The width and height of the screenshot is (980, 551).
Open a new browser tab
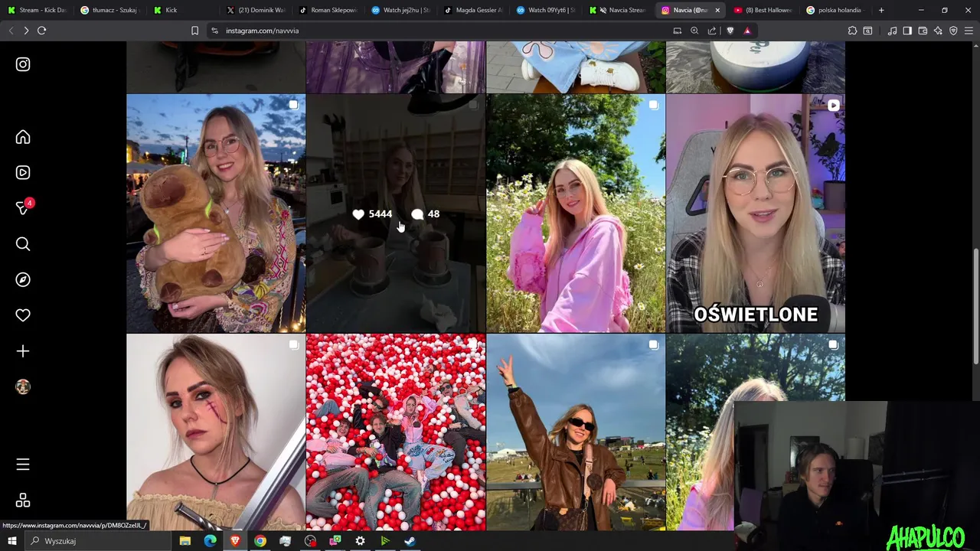point(881,10)
